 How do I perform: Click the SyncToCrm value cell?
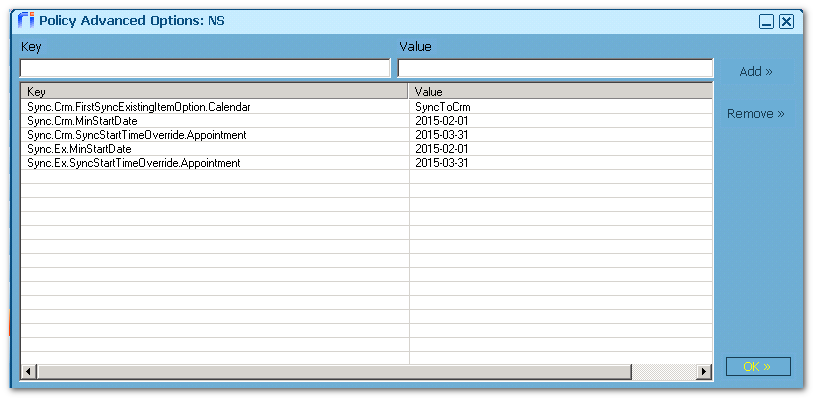pyautogui.click(x=443, y=107)
